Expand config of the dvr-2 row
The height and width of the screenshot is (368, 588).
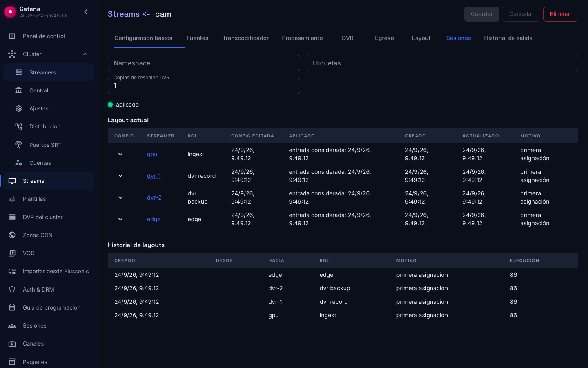click(120, 197)
